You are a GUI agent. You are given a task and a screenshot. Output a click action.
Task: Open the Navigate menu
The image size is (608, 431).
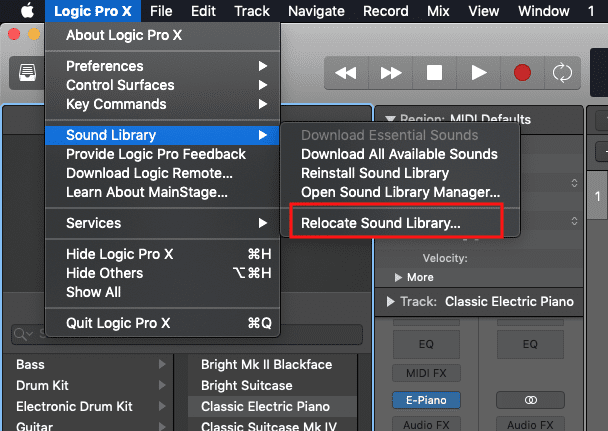pos(316,11)
